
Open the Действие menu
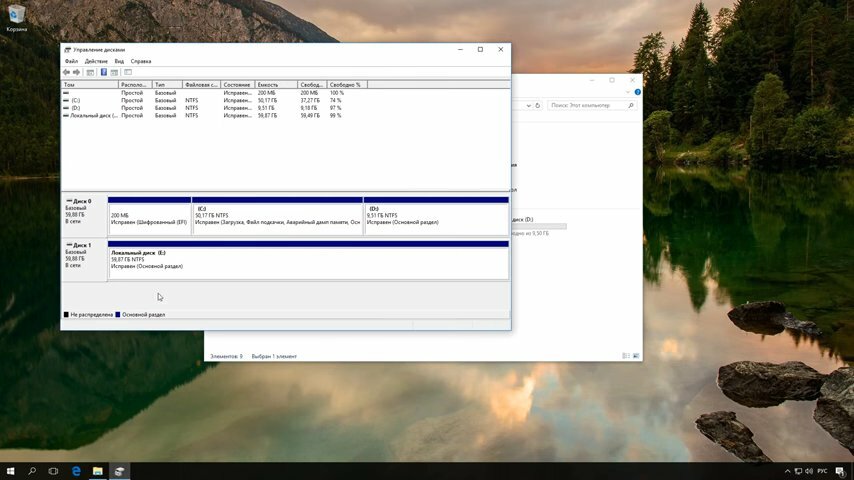point(96,61)
